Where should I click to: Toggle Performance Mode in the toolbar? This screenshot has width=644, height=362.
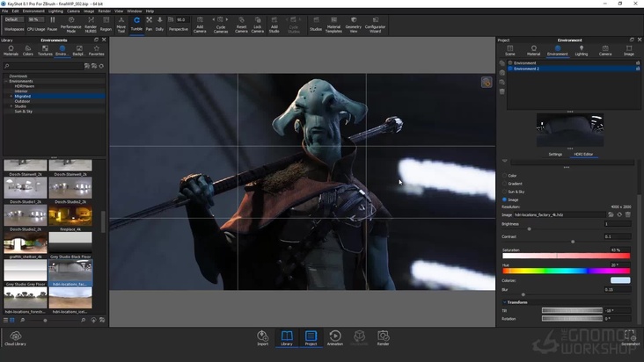pos(70,22)
